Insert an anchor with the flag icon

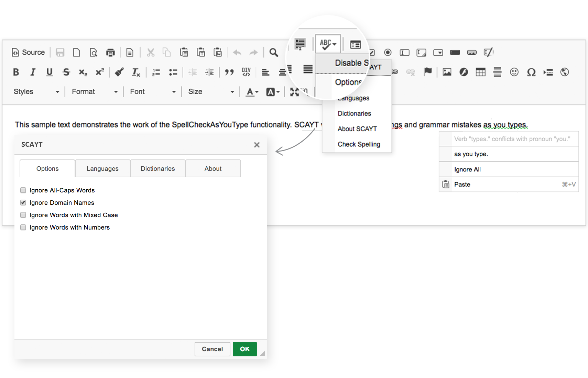click(x=428, y=72)
